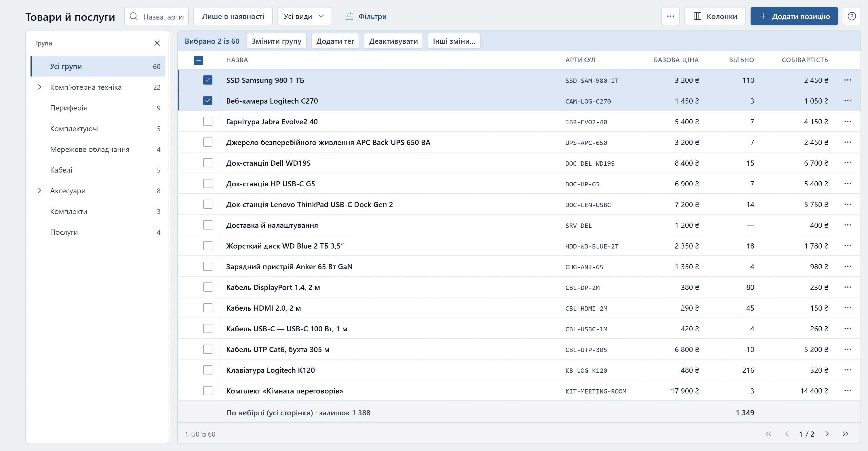
Task: Open the Усі види dropdown
Action: coord(304,16)
